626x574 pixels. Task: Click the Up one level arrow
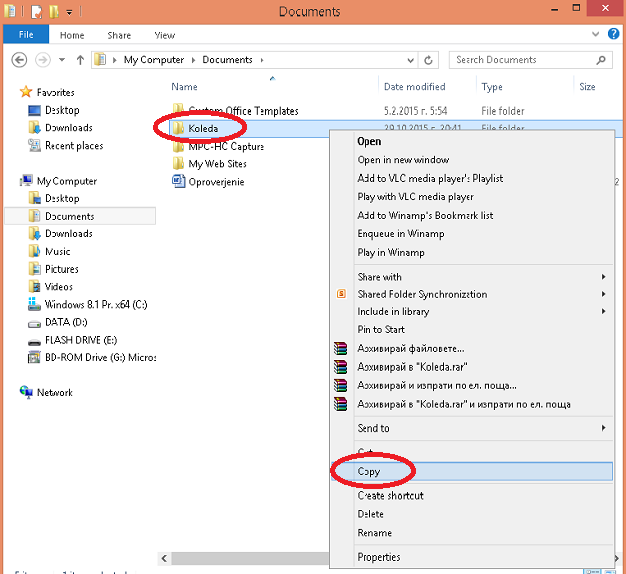[77, 60]
